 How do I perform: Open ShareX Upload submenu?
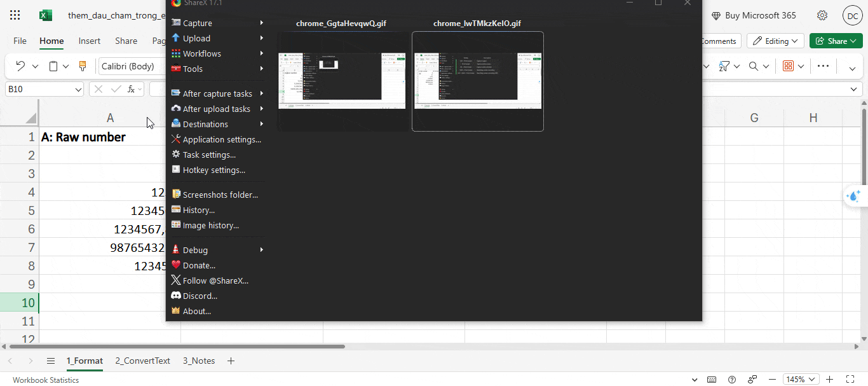(217, 38)
